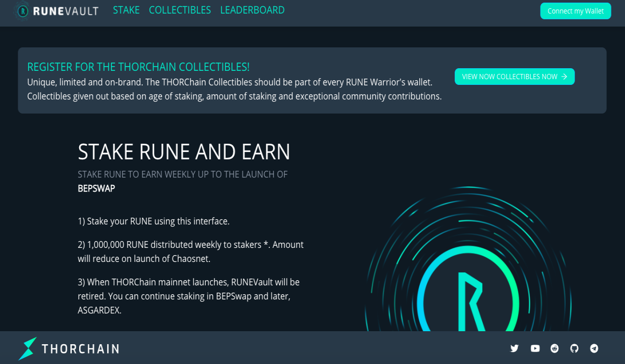
Task: Open the YouTube icon in the footer
Action: coord(535,348)
